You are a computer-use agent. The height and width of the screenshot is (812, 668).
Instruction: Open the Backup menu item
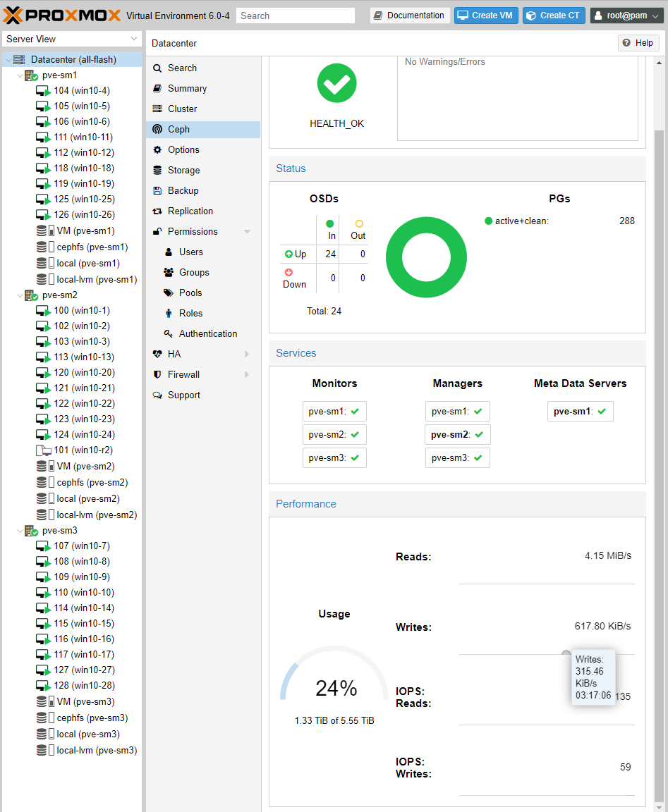tap(203, 190)
